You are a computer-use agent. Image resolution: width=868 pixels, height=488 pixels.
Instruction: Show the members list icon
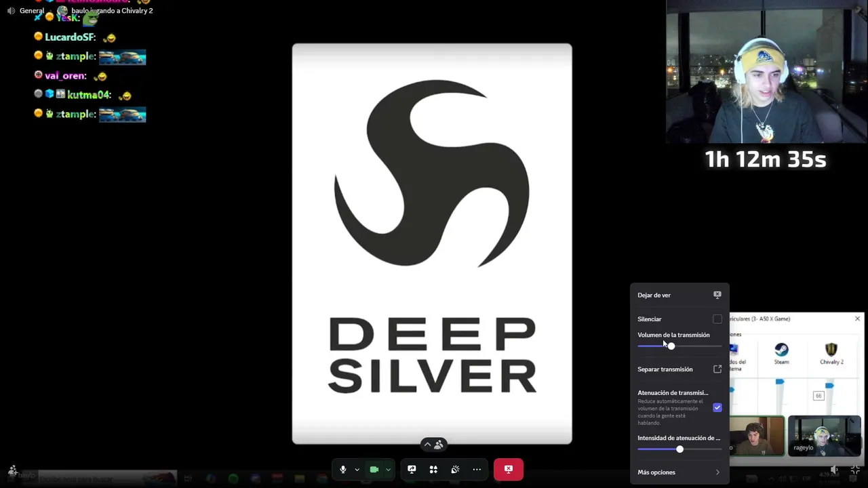[439, 445]
